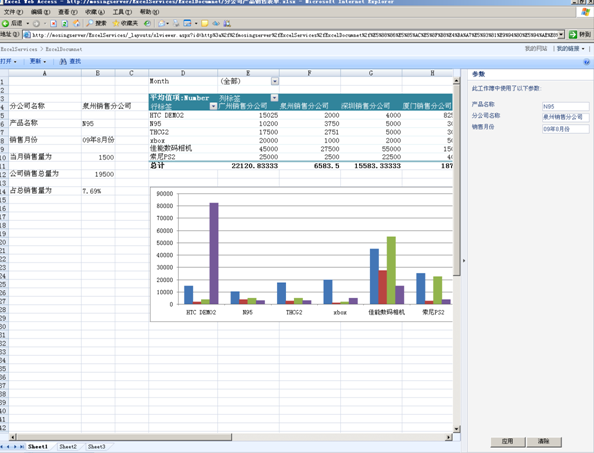Click the 销售月份 parameter input field

click(x=566, y=129)
